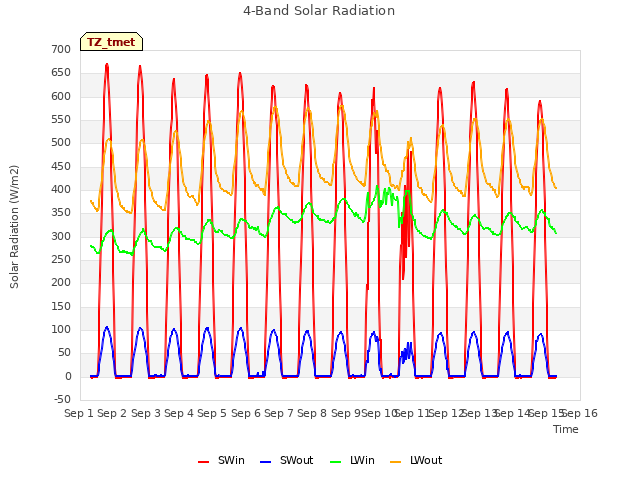Screen dimensions: 640x480
Task: Click the LWin legend entry
Action: tap(352, 460)
